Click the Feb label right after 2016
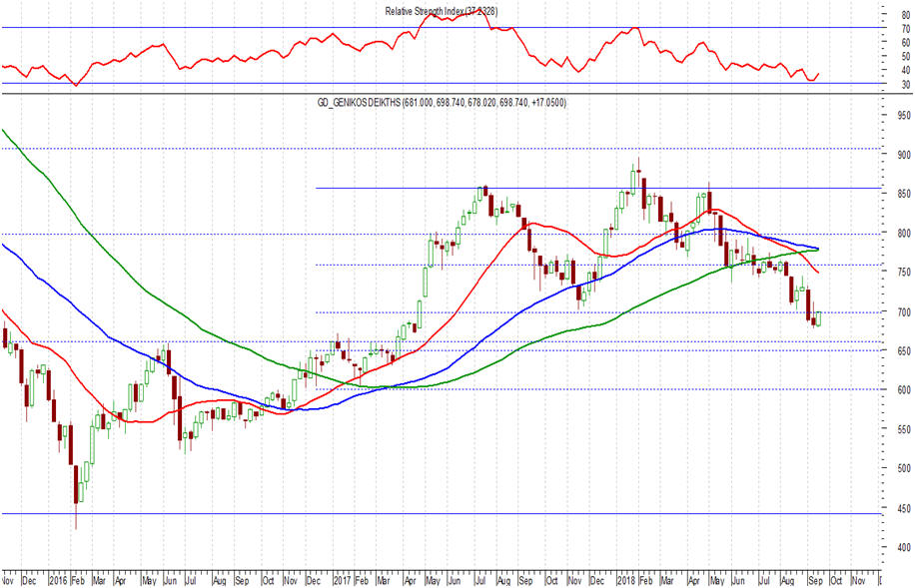This screenshot has width=915, height=588. [78, 581]
